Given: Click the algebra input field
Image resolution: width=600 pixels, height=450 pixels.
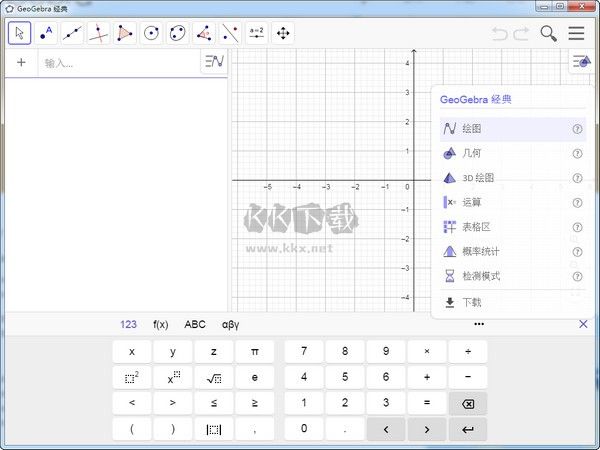Looking at the screenshot, I should tap(118, 63).
